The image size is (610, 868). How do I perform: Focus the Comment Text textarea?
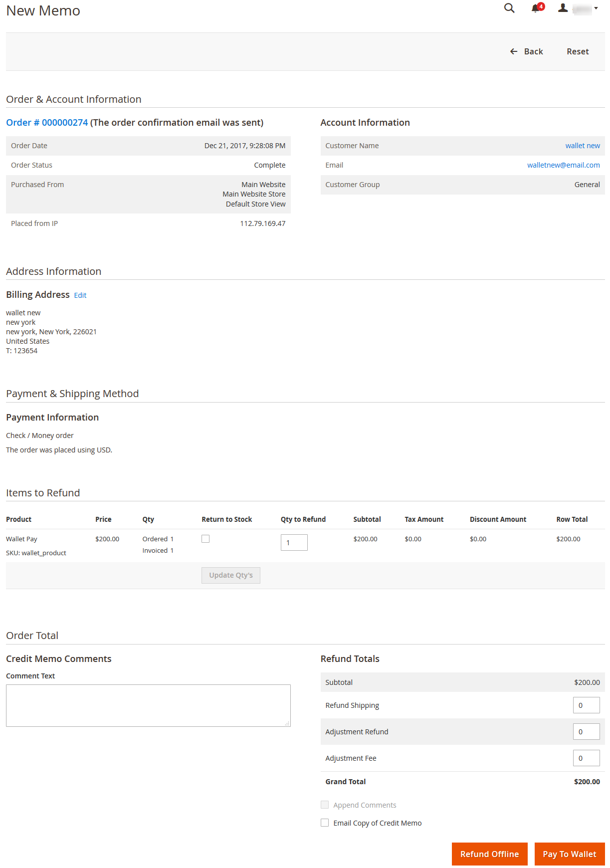point(148,705)
